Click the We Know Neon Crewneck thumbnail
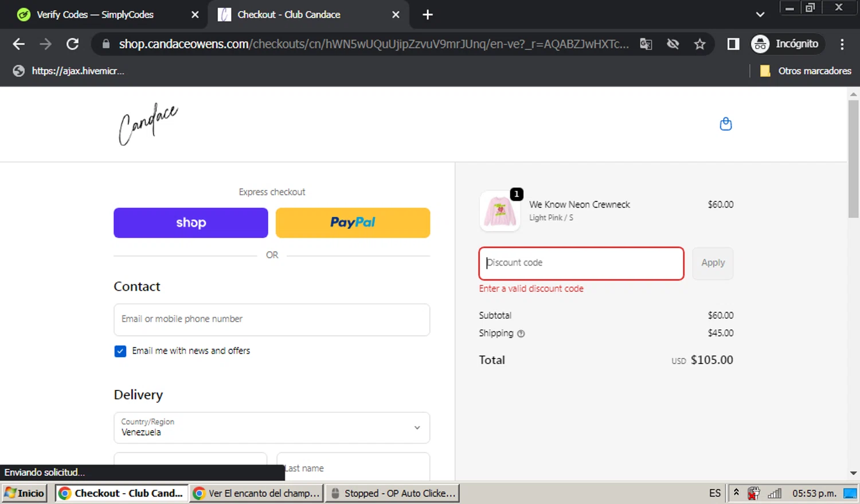The width and height of the screenshot is (860, 504). point(500,212)
